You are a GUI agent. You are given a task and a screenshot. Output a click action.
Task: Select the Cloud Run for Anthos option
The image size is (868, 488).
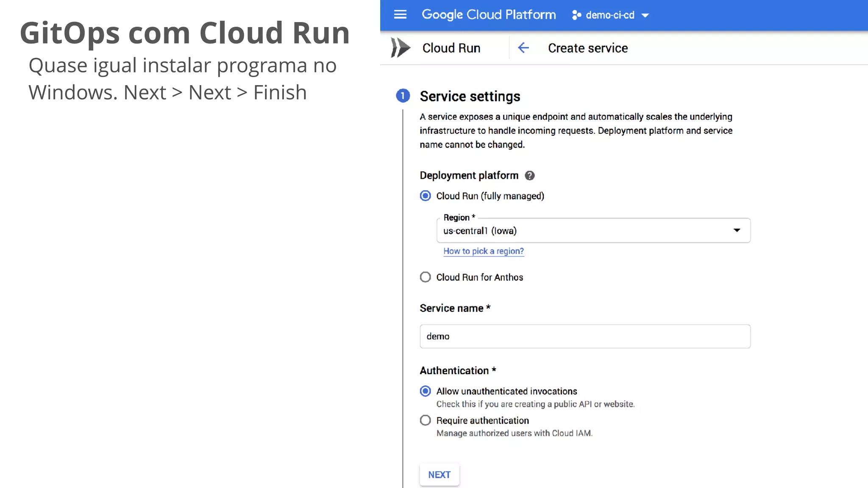(425, 277)
